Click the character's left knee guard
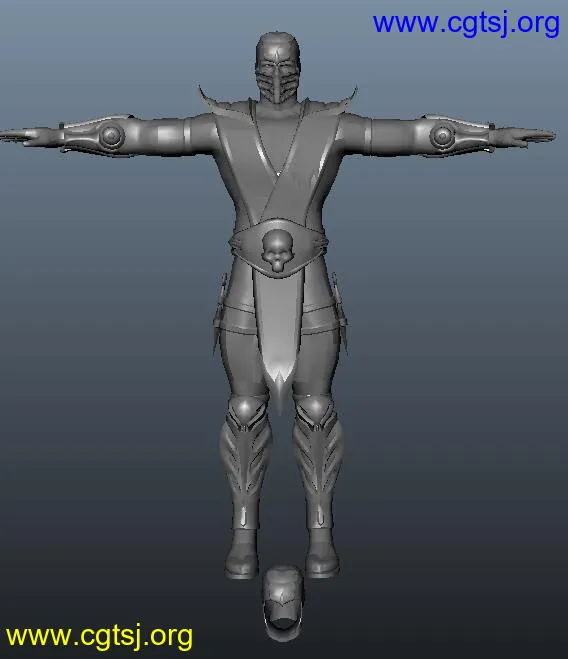Screen dimensions: 568x659 (x=314, y=411)
